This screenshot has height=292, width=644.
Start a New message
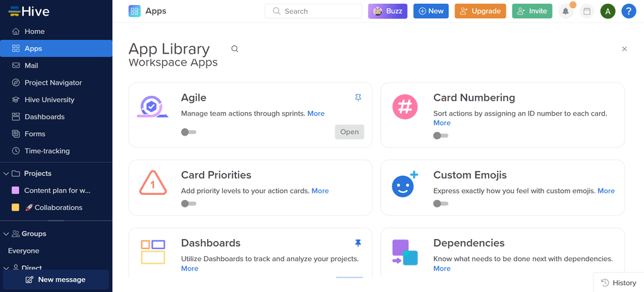tap(56, 279)
